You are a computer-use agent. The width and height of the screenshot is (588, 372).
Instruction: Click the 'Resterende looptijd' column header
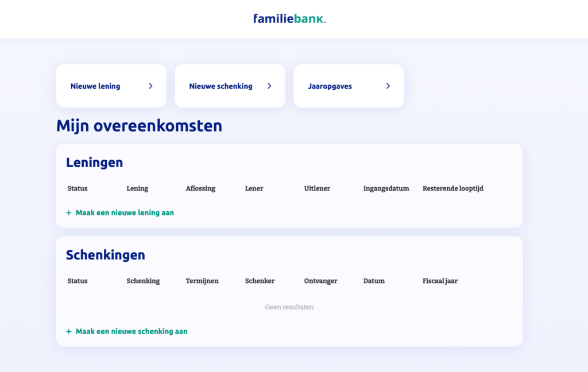[453, 188]
